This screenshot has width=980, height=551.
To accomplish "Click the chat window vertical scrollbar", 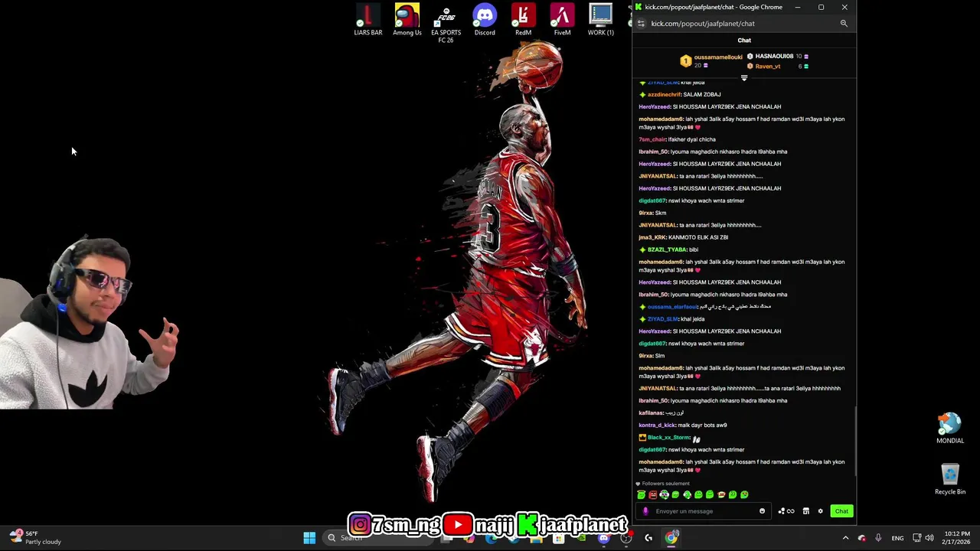I will 856,442.
